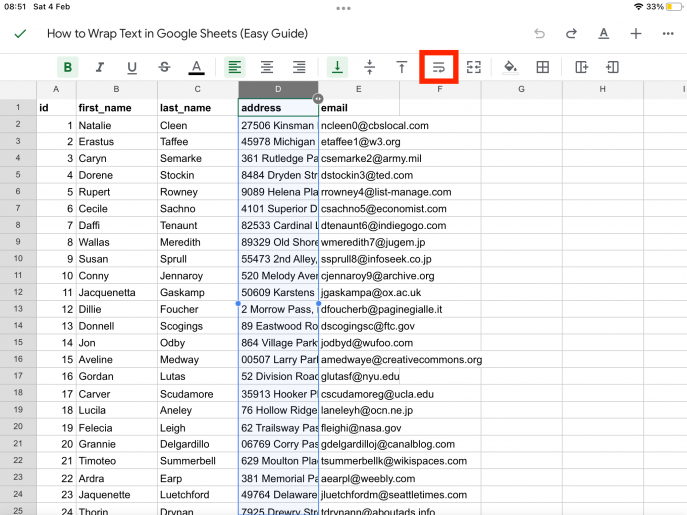Viewport: 687px width, 515px height.
Task: Select cell 'jluetchfordm@seattletimes.com'
Action: [x=393, y=494]
